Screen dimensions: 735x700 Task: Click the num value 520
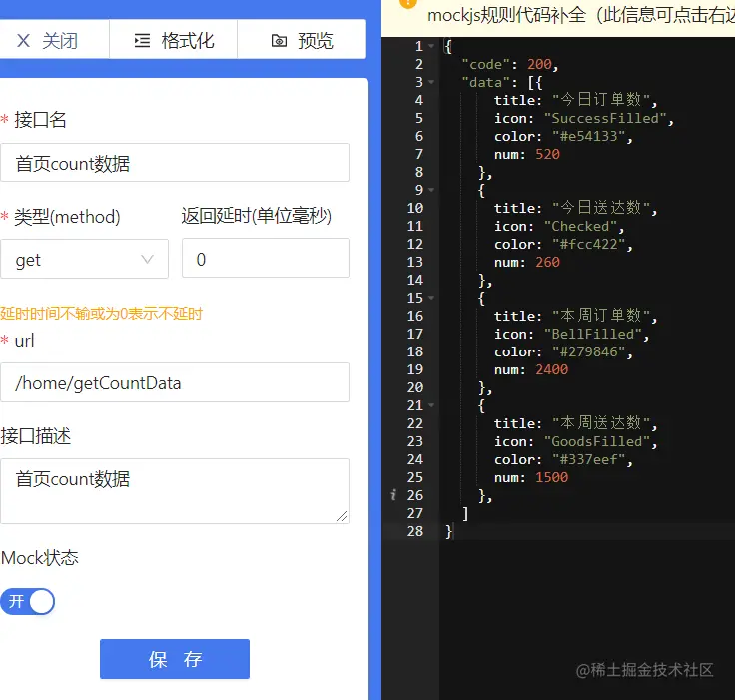point(547,154)
